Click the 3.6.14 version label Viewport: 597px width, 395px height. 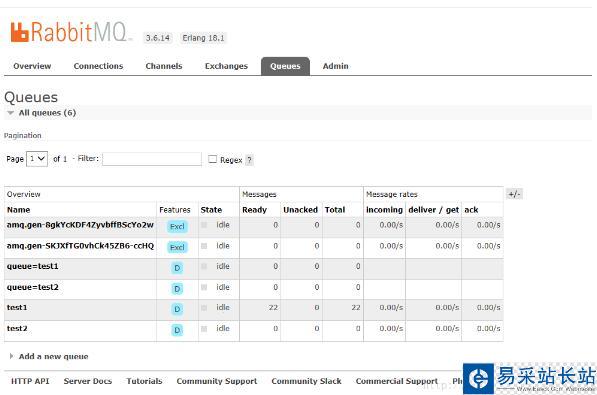[158, 38]
